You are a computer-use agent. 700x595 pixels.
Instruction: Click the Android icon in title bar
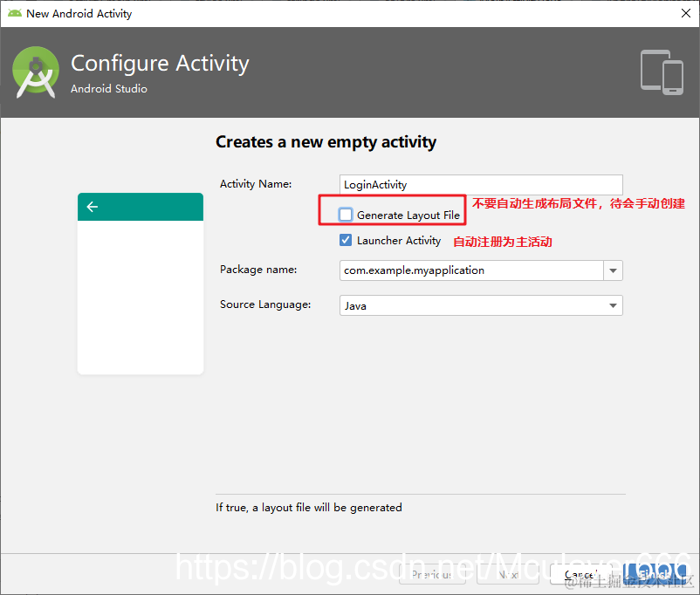pyautogui.click(x=15, y=13)
